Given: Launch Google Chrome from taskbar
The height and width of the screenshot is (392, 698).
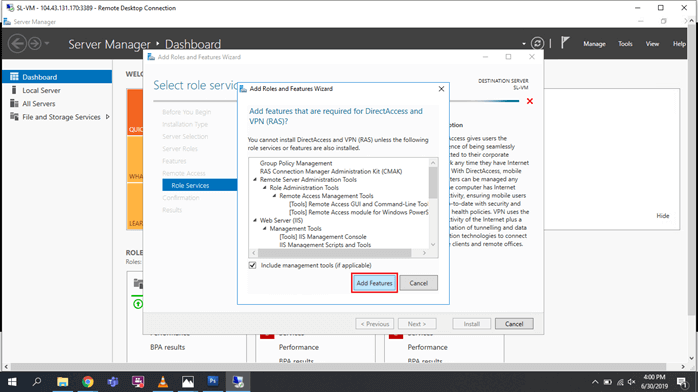Looking at the screenshot, I should point(88,382).
